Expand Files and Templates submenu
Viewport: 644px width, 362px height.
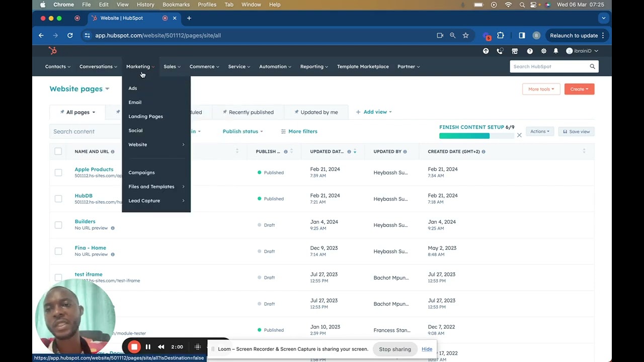point(156,187)
